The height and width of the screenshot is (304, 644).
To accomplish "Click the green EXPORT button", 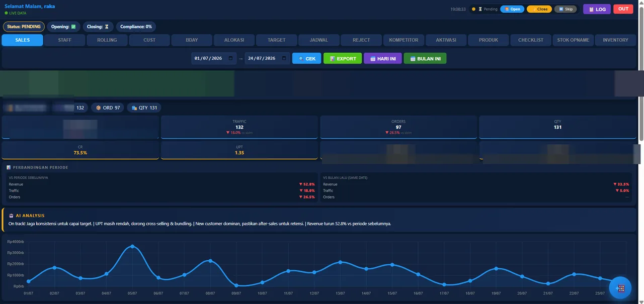I will click(343, 59).
